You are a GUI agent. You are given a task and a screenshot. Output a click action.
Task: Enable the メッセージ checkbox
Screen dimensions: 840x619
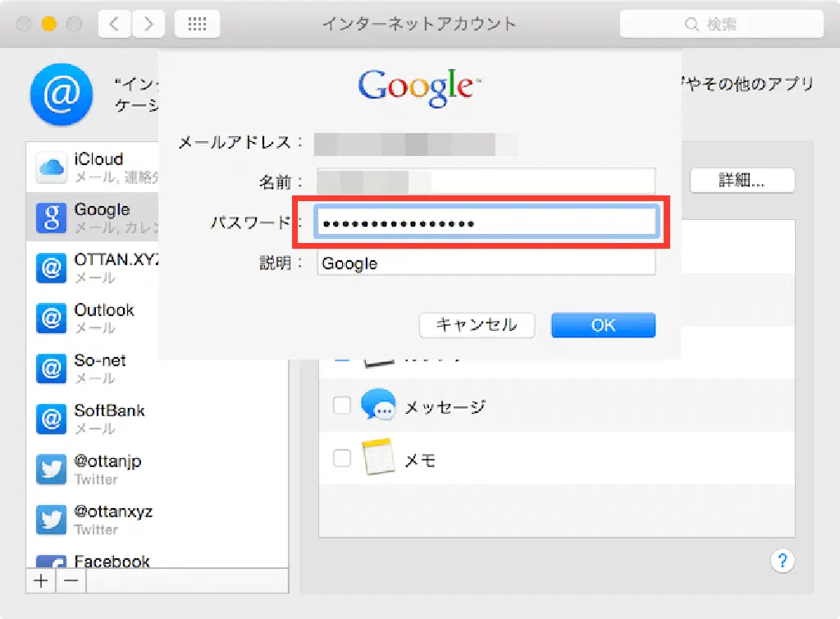click(342, 406)
